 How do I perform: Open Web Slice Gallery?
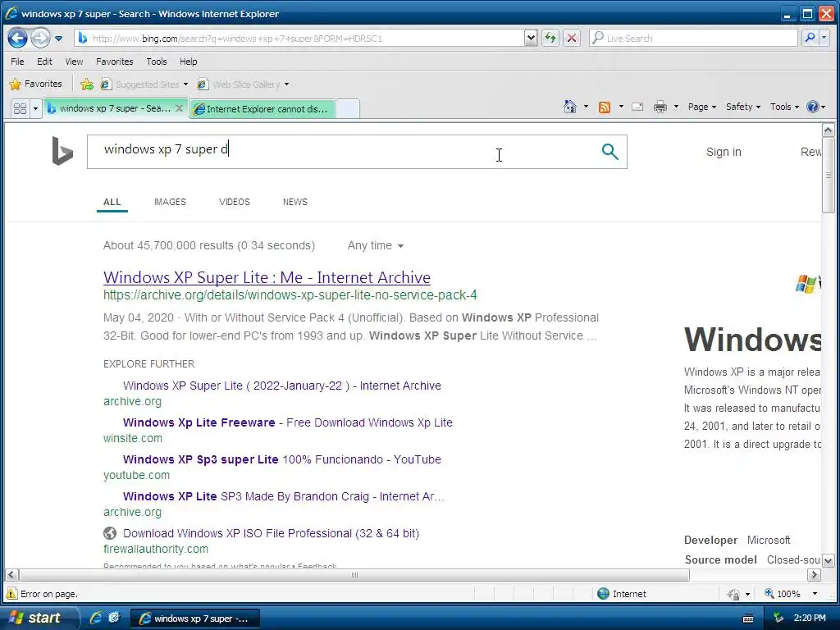240,84
